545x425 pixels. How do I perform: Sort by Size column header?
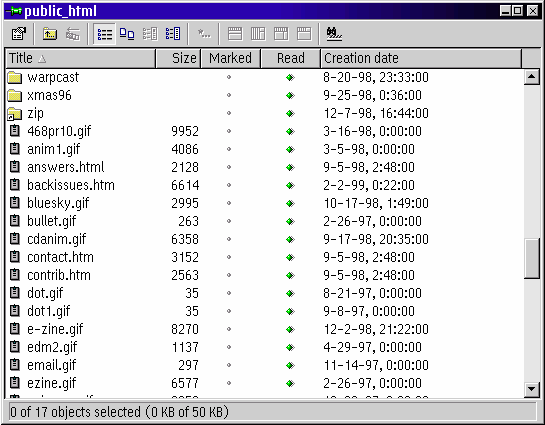click(178, 58)
